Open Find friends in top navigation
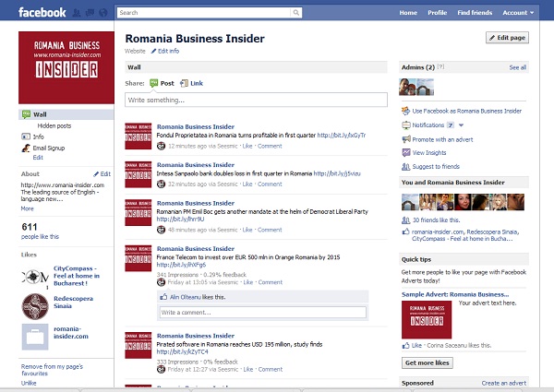 [475, 13]
